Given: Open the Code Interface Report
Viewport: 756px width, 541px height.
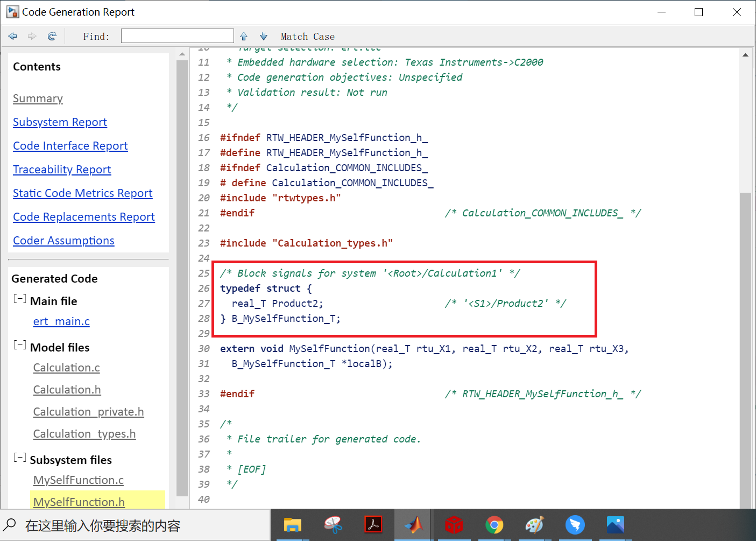Looking at the screenshot, I should [70, 146].
